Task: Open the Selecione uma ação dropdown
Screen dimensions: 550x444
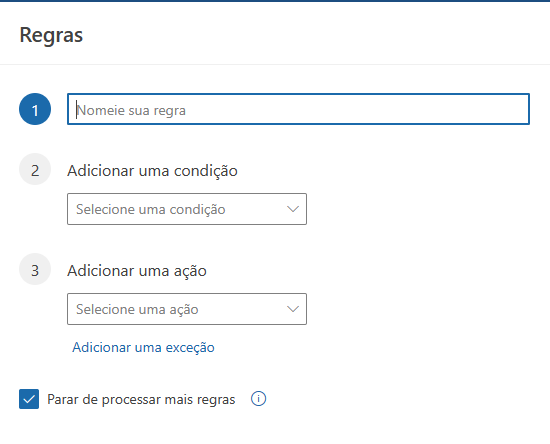Action: (187, 309)
